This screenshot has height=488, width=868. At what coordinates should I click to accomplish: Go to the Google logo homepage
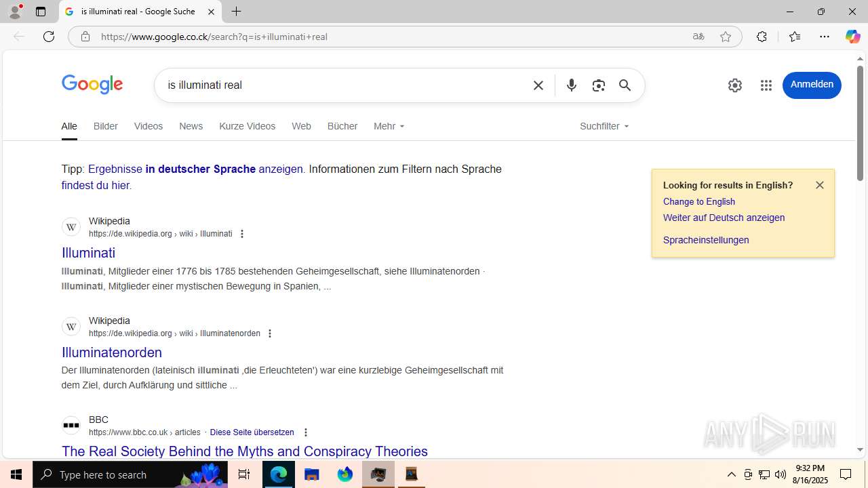[x=92, y=85]
